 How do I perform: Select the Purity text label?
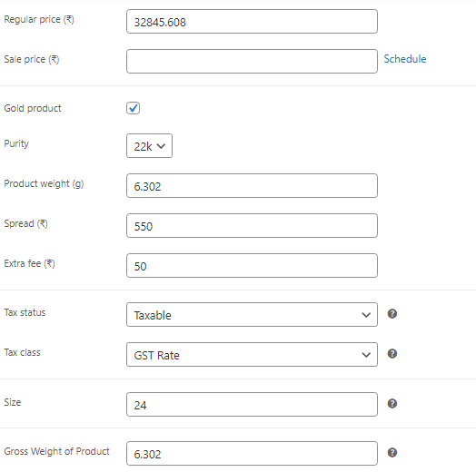point(16,143)
